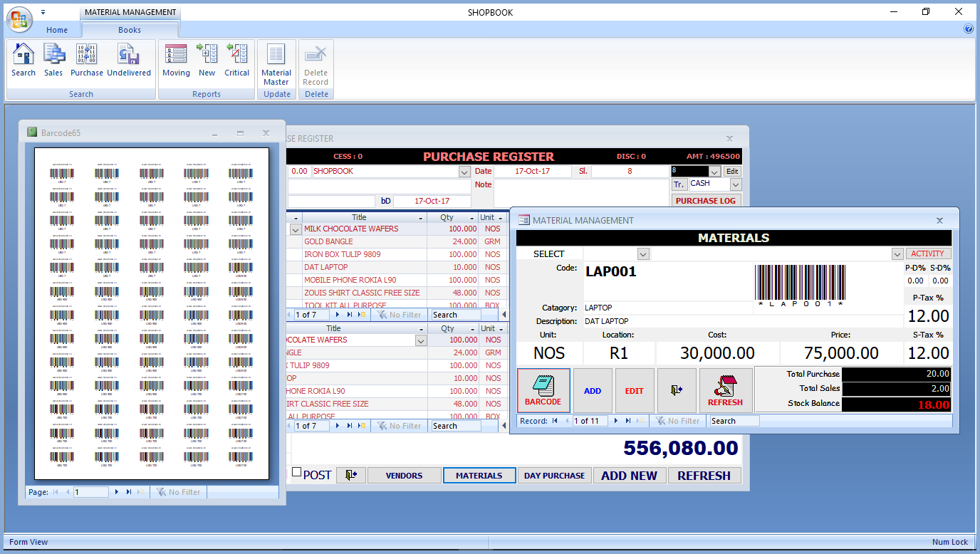Open the Critical stock report

237,60
